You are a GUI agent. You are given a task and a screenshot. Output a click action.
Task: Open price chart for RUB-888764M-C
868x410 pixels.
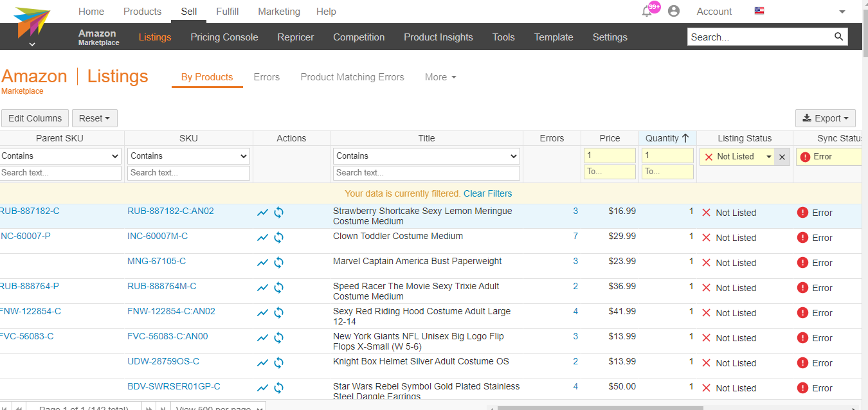click(x=262, y=288)
